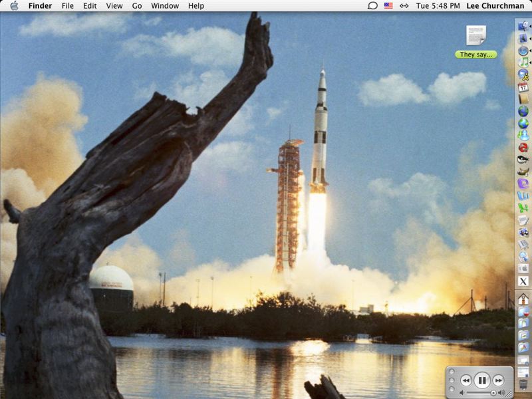
Task: Click the mini player volume slider knob
Action: (x=493, y=393)
